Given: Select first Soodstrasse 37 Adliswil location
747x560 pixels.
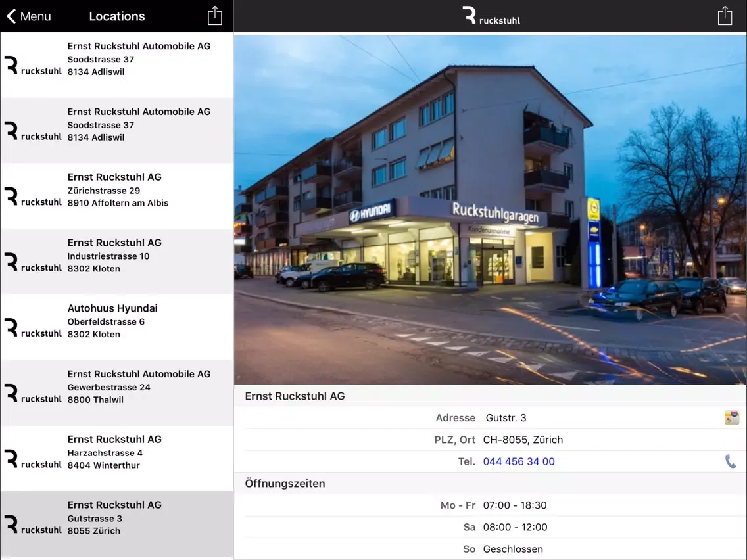Looking at the screenshot, I should 117,65.
